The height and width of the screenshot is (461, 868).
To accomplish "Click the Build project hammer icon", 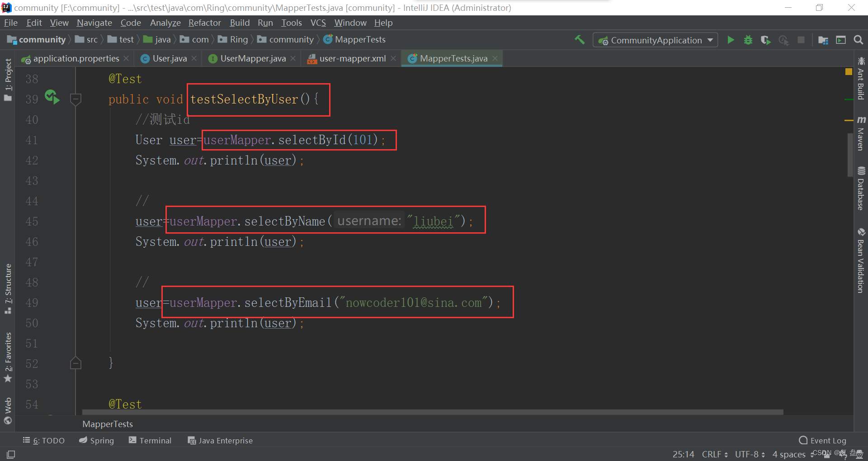I will [x=580, y=40].
